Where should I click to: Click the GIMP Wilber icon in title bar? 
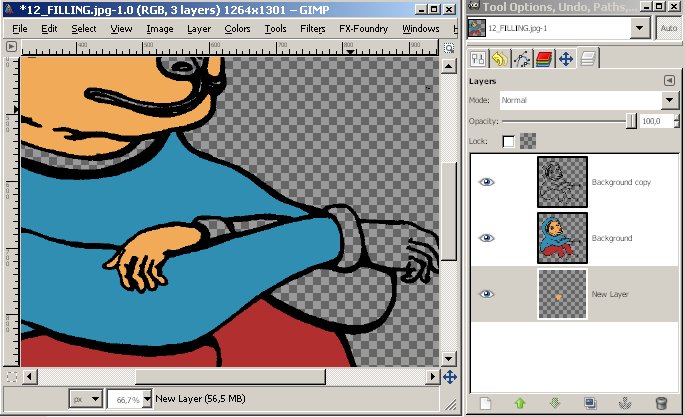pos(9,9)
